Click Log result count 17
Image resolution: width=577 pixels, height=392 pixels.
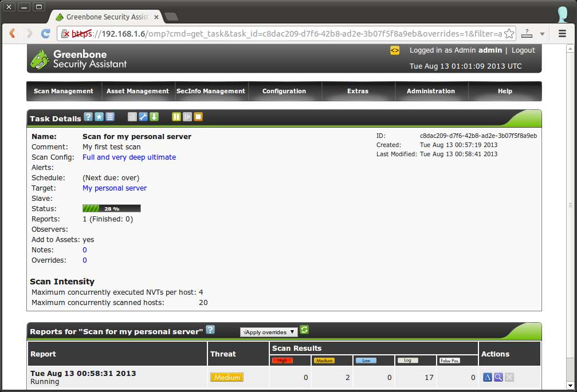[x=429, y=377]
